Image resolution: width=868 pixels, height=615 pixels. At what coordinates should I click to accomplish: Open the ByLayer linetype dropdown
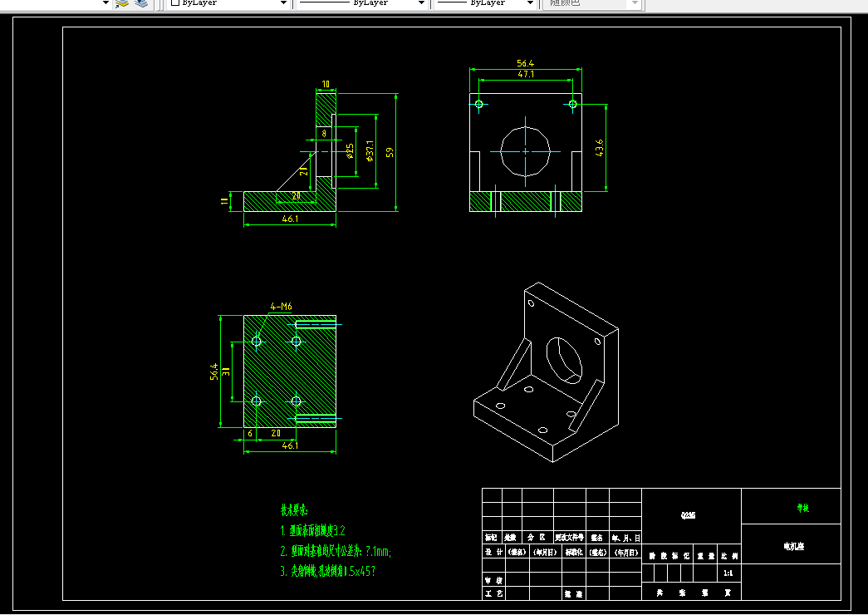pos(361,2)
